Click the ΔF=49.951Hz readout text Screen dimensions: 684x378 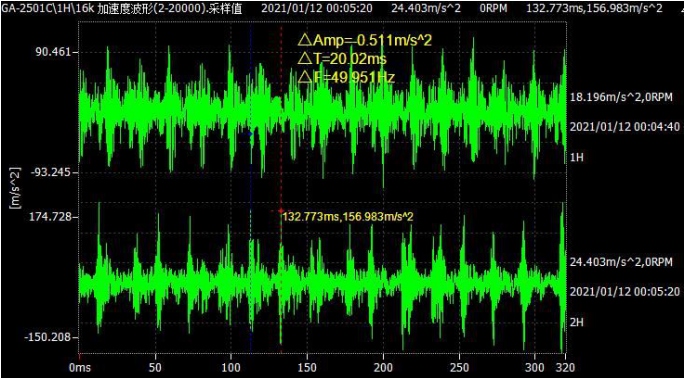coord(347,77)
